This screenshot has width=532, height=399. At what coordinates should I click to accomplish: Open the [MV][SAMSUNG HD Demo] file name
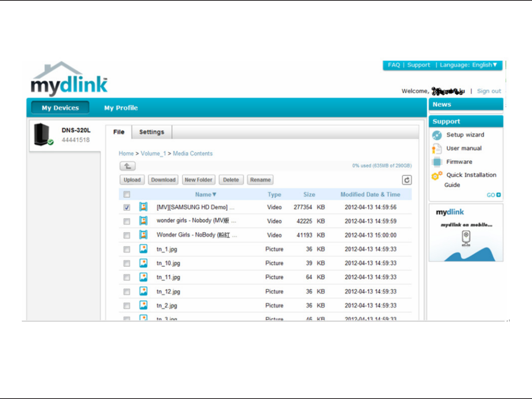(195, 207)
